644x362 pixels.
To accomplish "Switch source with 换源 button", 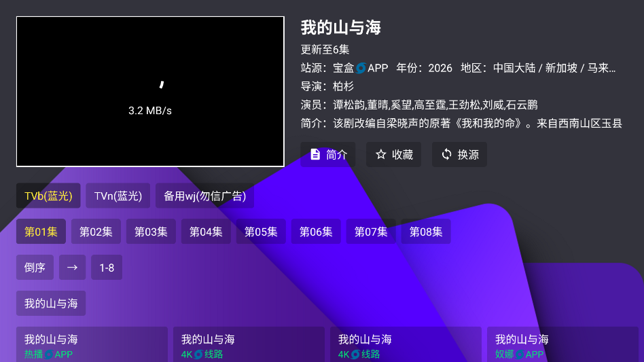I will click(459, 154).
